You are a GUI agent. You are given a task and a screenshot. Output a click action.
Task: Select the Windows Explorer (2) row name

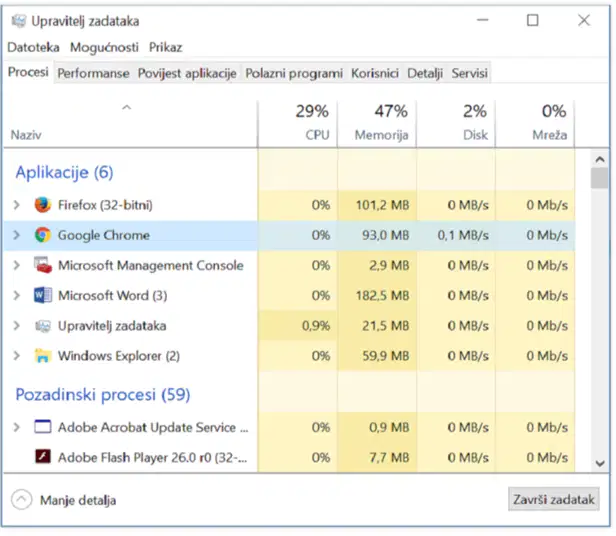119,356
